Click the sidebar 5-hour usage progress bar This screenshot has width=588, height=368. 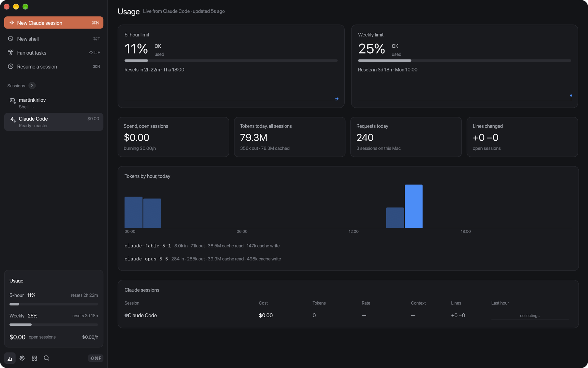[x=54, y=304]
